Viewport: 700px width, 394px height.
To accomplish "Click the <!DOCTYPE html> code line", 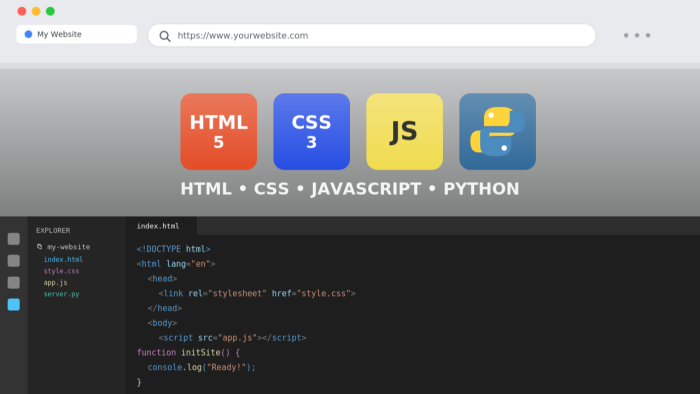I will coord(174,249).
